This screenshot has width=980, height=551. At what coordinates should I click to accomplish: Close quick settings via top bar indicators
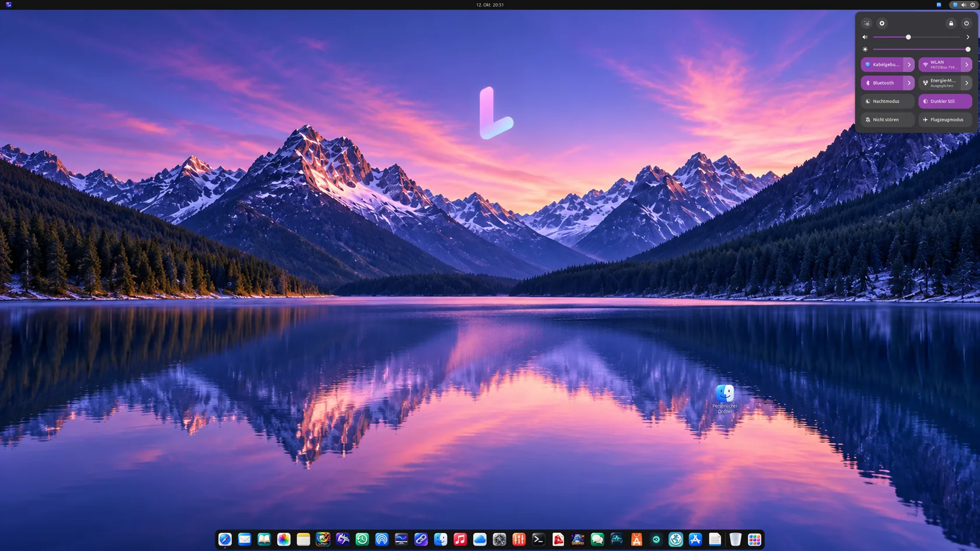pyautogui.click(x=964, y=5)
